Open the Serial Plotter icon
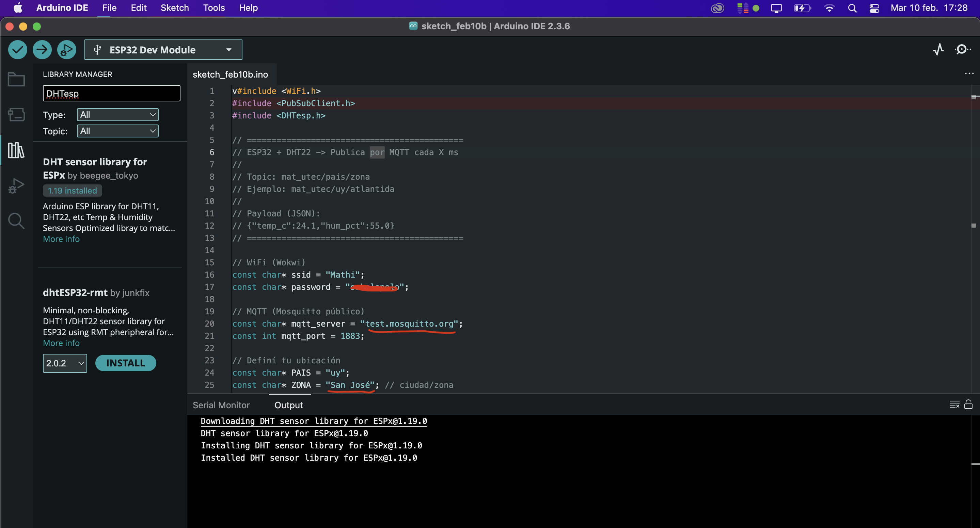The image size is (980, 528). 938,49
